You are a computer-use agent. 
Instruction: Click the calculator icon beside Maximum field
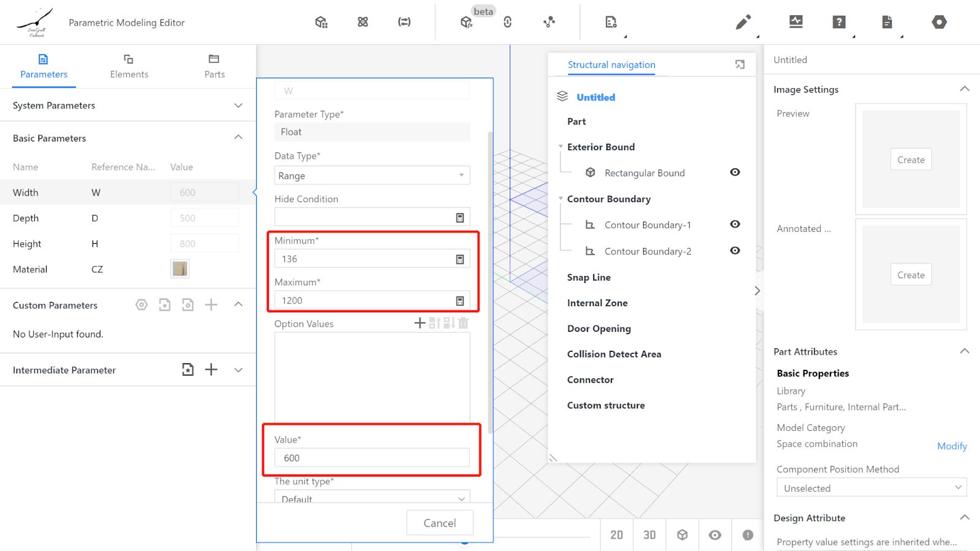coord(460,301)
